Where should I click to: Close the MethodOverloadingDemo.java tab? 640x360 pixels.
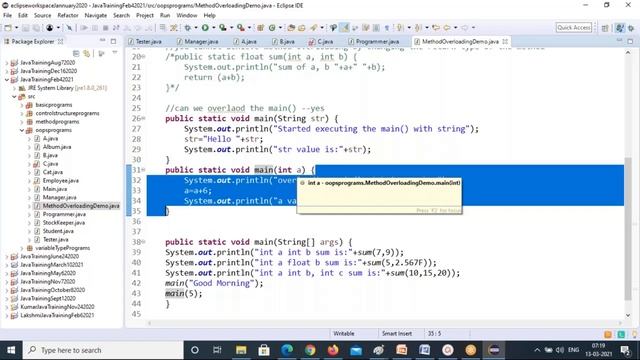[x=505, y=41]
